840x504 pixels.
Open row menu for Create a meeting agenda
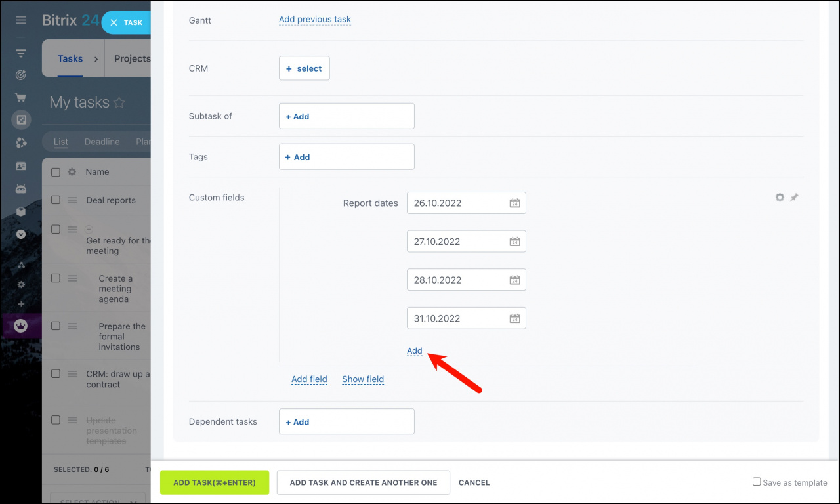coord(73,278)
